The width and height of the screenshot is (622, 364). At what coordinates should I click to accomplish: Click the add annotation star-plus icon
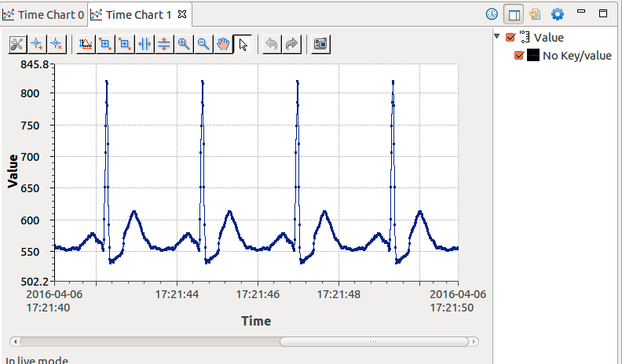[x=37, y=44]
